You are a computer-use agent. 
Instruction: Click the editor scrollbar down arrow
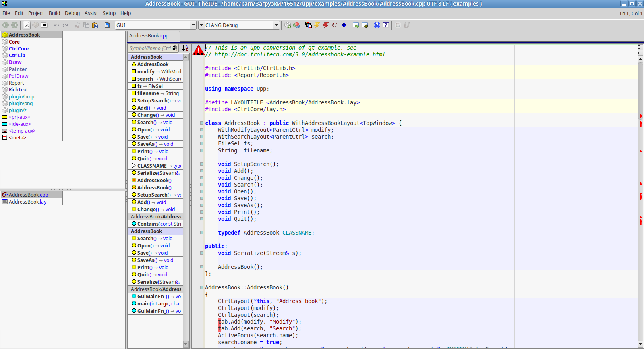[640, 344]
